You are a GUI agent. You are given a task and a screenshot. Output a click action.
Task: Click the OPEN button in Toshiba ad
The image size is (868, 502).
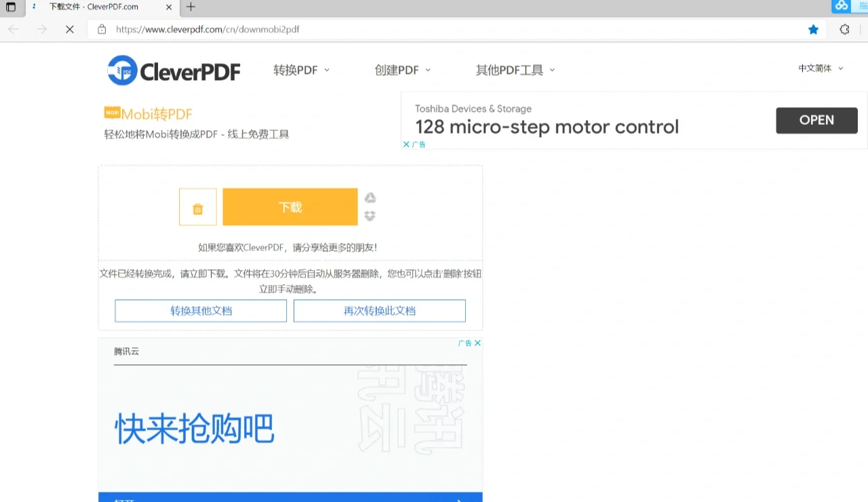pos(816,120)
